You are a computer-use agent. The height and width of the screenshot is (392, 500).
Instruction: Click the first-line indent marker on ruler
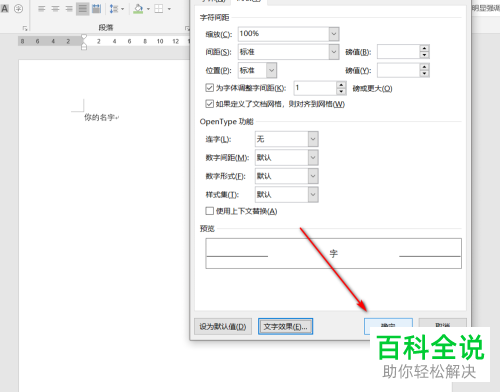click(x=84, y=37)
